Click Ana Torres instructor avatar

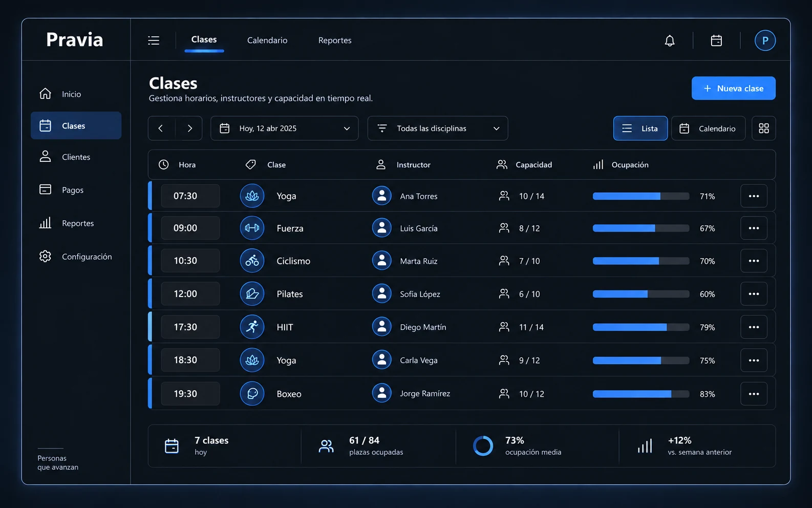point(381,196)
